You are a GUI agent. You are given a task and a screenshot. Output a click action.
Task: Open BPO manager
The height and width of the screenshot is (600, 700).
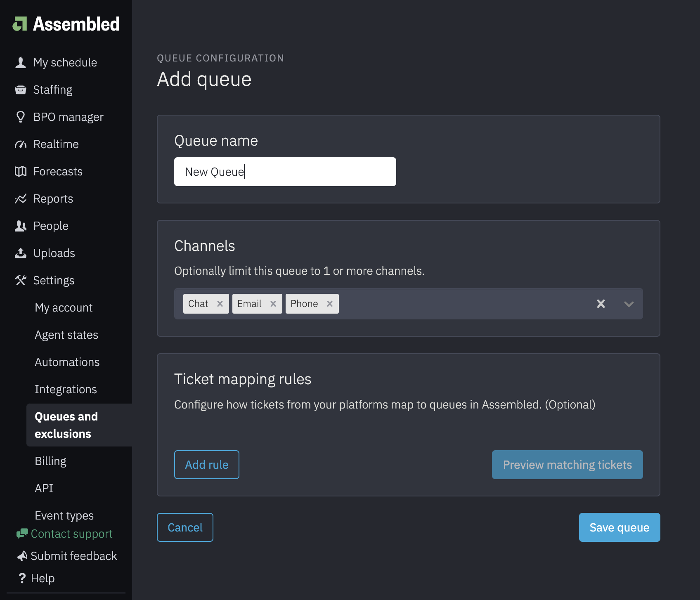click(69, 117)
